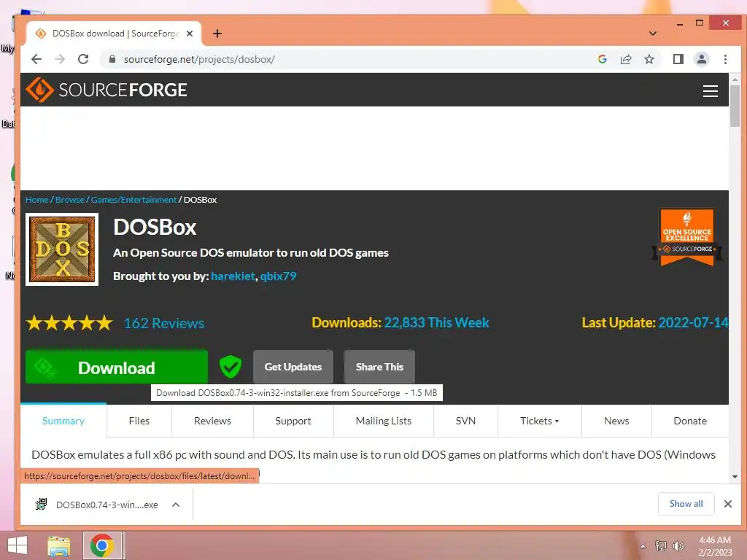This screenshot has height=560, width=747.
Task: Open the Reviews tab
Action: [x=212, y=421]
